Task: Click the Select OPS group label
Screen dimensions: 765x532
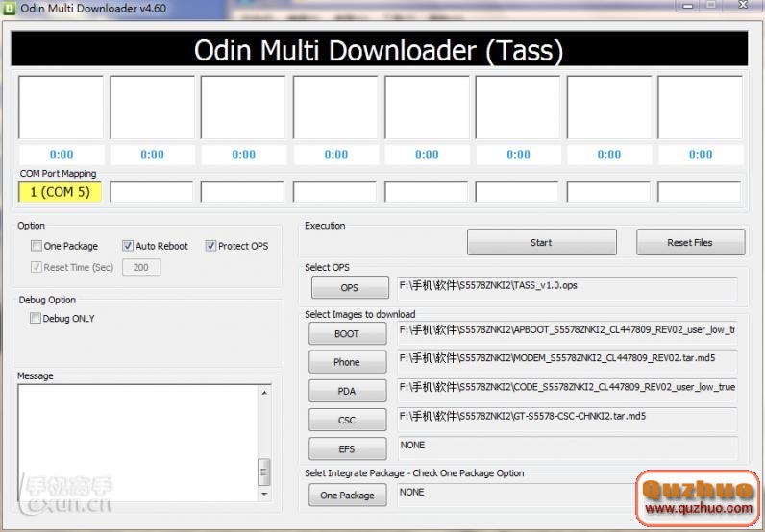Action: click(x=327, y=267)
